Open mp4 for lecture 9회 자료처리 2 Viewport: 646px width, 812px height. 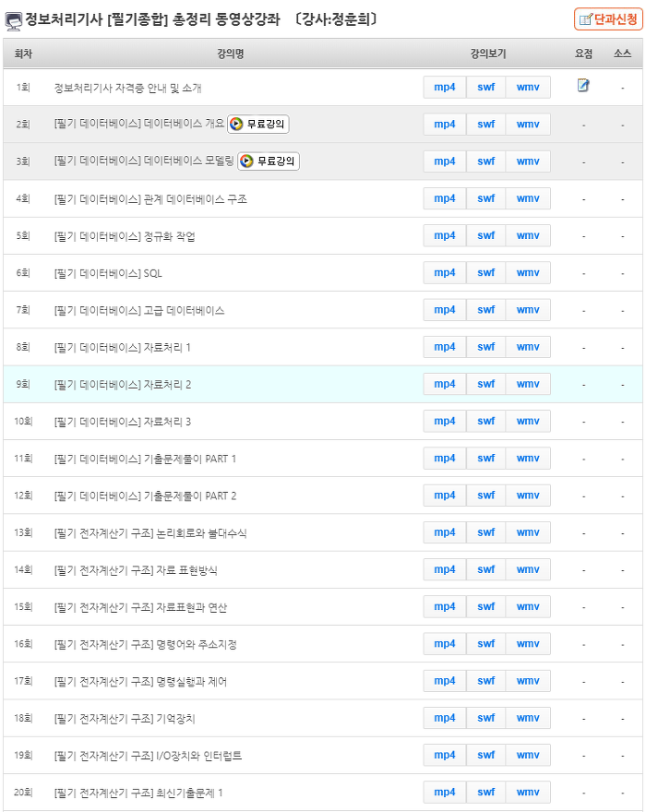coord(445,384)
